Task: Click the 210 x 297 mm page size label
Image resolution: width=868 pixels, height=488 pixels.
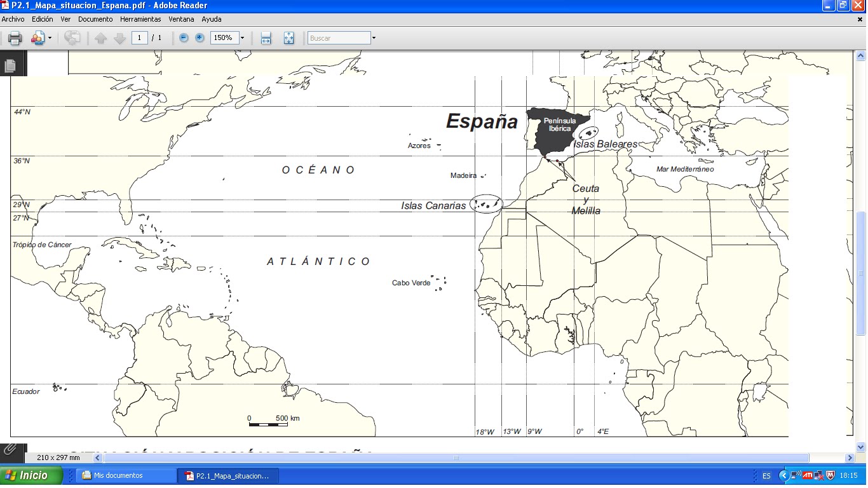Action: point(58,457)
